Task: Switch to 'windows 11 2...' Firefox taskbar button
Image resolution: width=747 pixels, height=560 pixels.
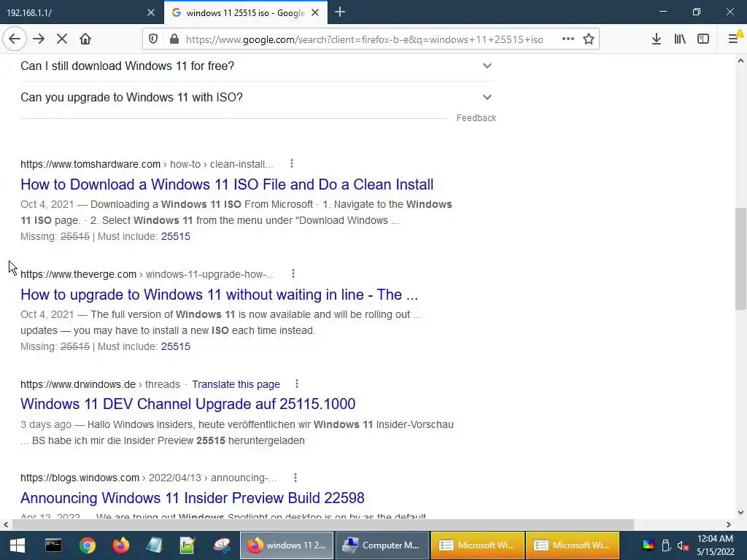Action: (286, 545)
